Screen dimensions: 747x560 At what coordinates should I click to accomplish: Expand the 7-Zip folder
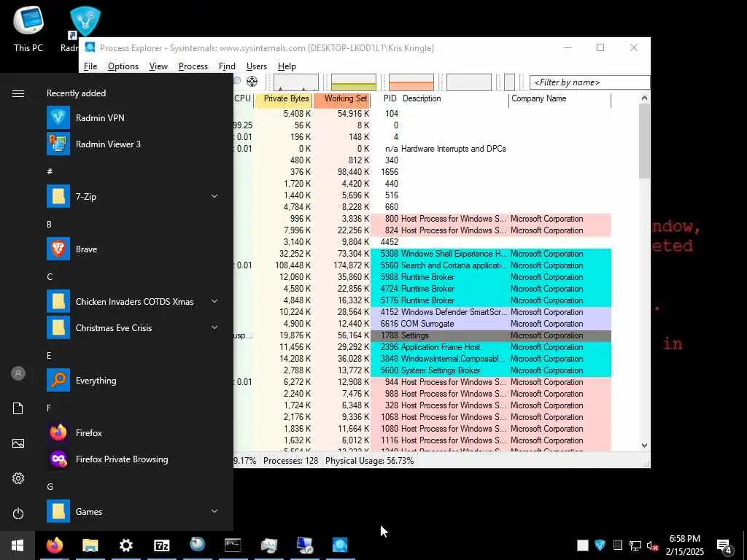coord(214,196)
